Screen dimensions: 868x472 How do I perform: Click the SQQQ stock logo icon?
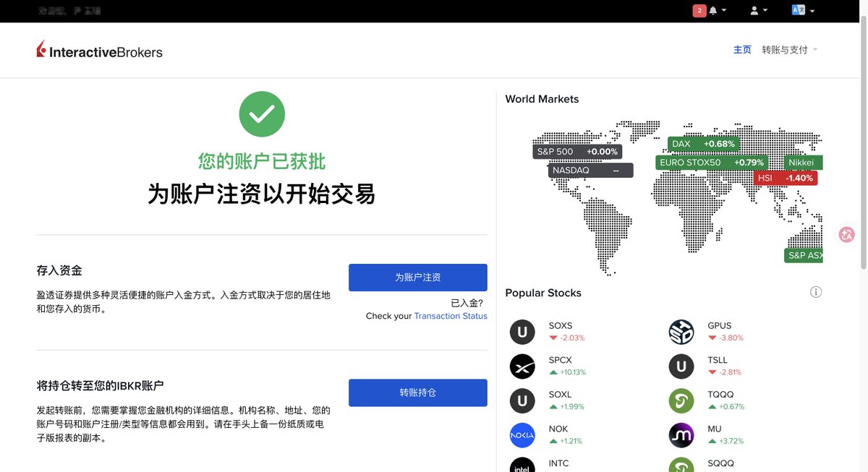(x=681, y=465)
